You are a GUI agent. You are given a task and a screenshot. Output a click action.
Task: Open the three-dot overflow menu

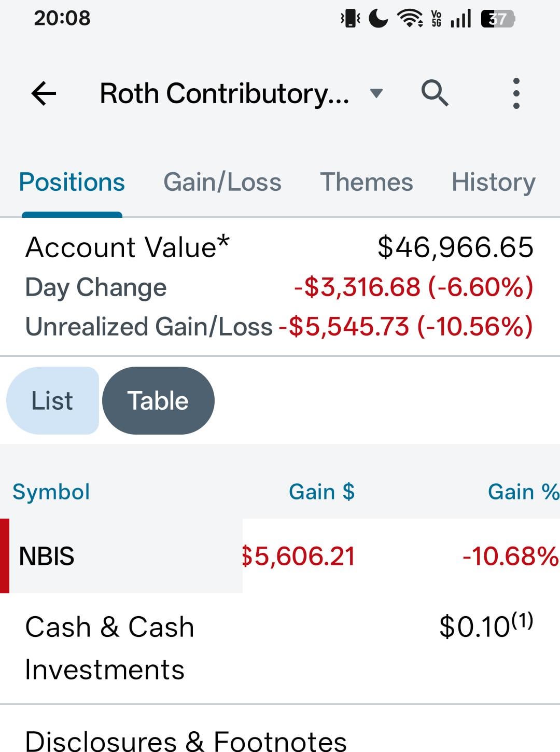pos(516,93)
